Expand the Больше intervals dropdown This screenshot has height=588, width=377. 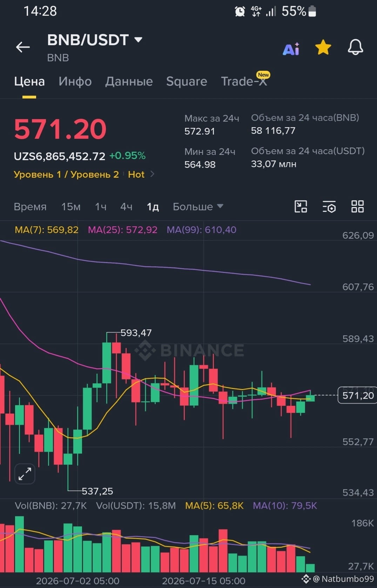click(x=198, y=207)
